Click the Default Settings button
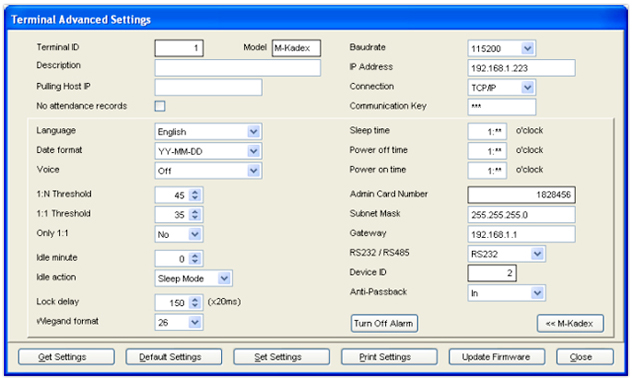The image size is (633, 380). coord(174,357)
